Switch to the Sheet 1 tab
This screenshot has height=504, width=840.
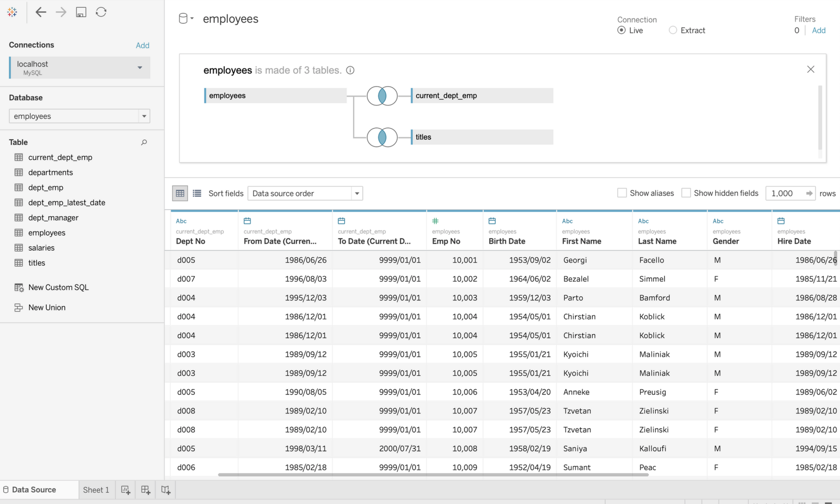[96, 489]
